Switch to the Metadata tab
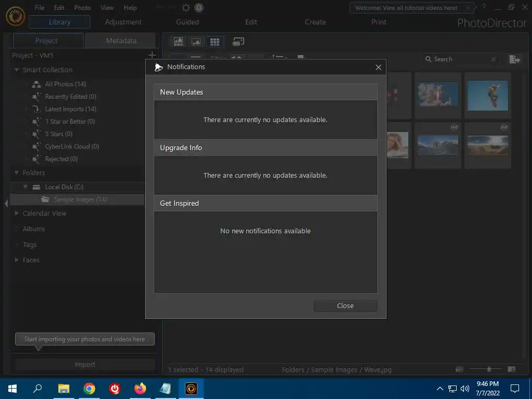The width and height of the screenshot is (532, 399). (121, 41)
